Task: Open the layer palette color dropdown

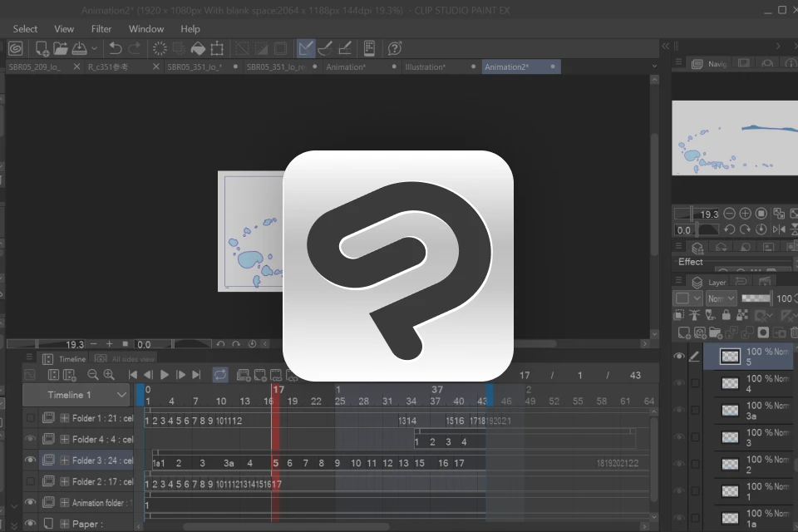Action: 688,298
